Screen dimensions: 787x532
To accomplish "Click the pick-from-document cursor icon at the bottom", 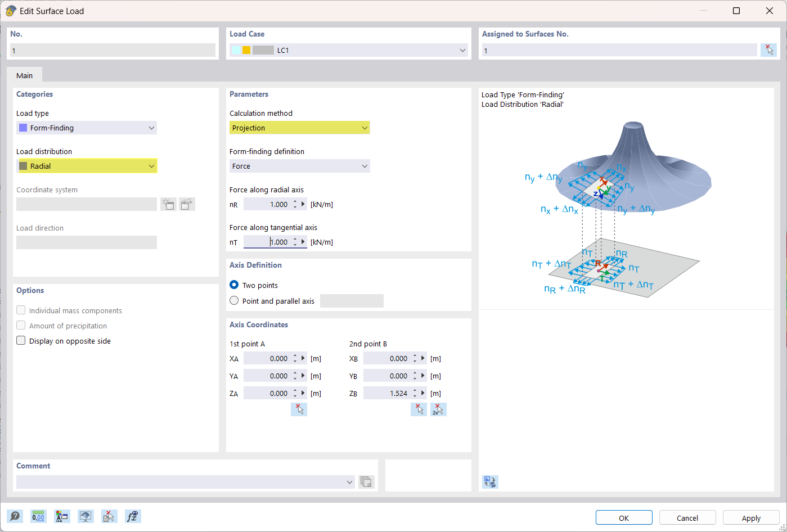I will (109, 516).
